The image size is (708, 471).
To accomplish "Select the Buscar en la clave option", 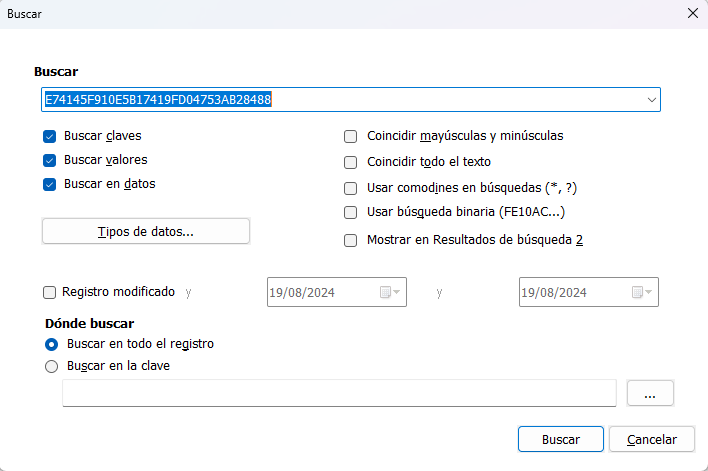I will [x=51, y=366].
